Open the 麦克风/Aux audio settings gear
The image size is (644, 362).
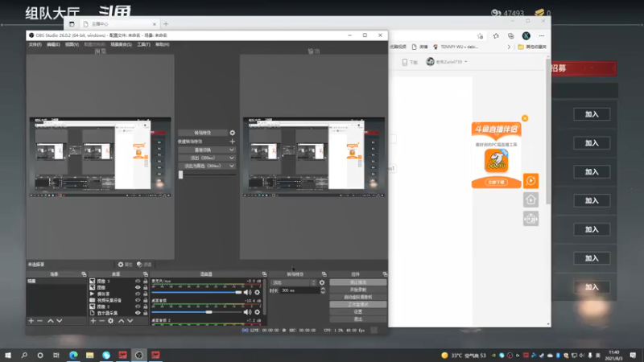(257, 292)
